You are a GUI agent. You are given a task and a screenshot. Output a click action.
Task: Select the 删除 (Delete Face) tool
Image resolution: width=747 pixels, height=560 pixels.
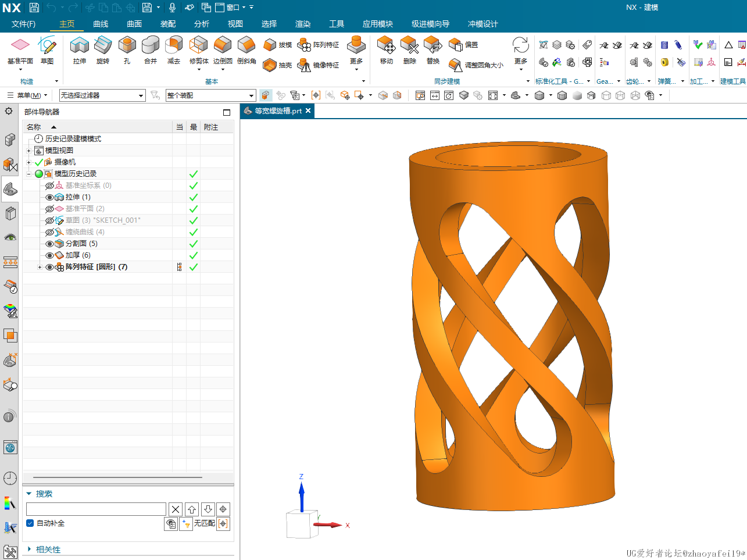pyautogui.click(x=410, y=50)
